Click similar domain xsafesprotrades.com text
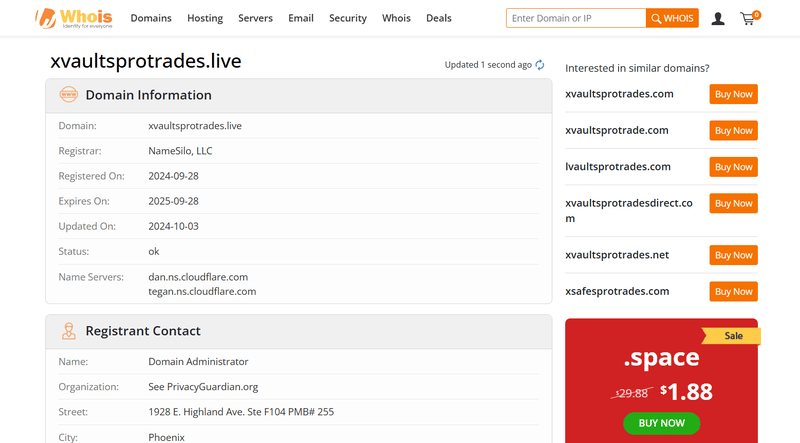The width and height of the screenshot is (800, 443). (617, 291)
